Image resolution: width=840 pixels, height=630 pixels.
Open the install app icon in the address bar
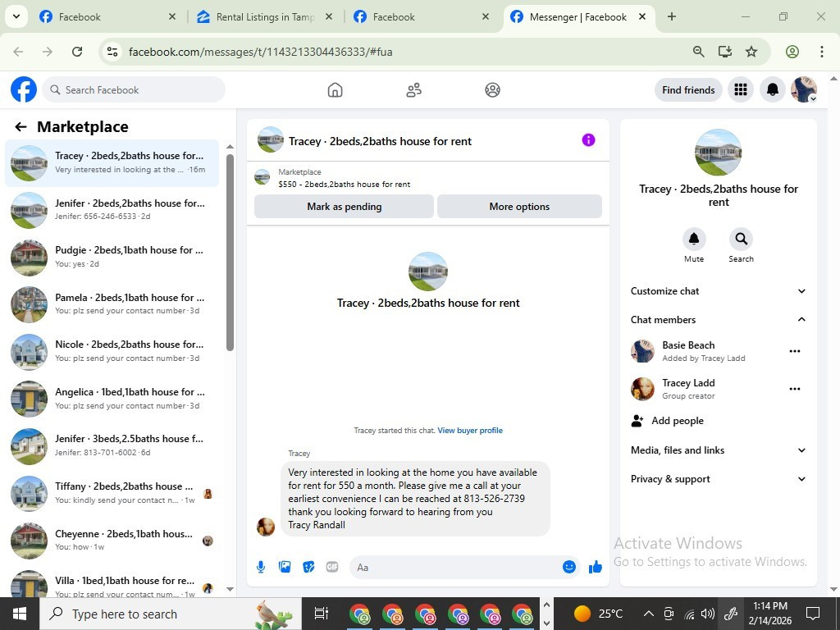click(725, 52)
